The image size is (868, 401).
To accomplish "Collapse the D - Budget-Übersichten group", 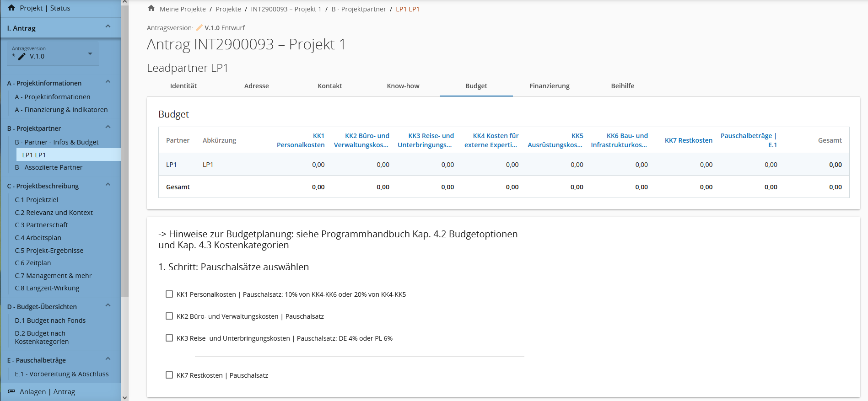I will (x=108, y=305).
